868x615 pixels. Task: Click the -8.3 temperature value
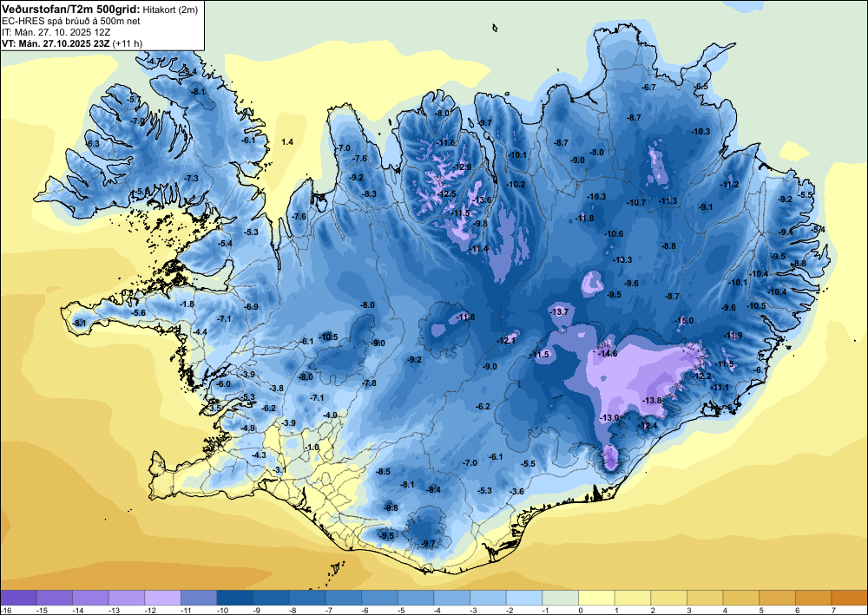369,193
